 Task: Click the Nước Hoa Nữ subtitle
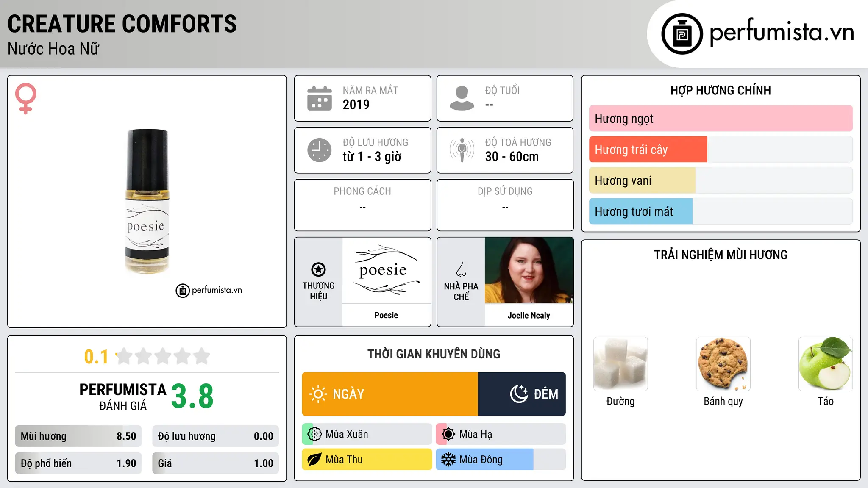53,49
